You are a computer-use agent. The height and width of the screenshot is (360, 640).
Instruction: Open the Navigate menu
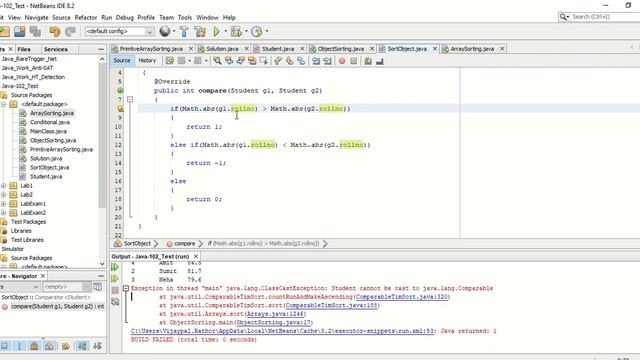(36, 18)
